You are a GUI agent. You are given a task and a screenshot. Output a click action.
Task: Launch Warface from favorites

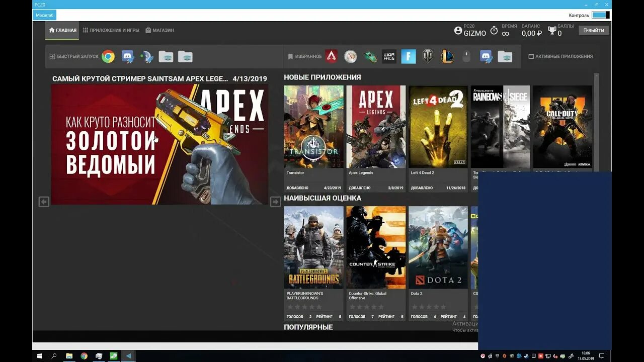coord(389,56)
